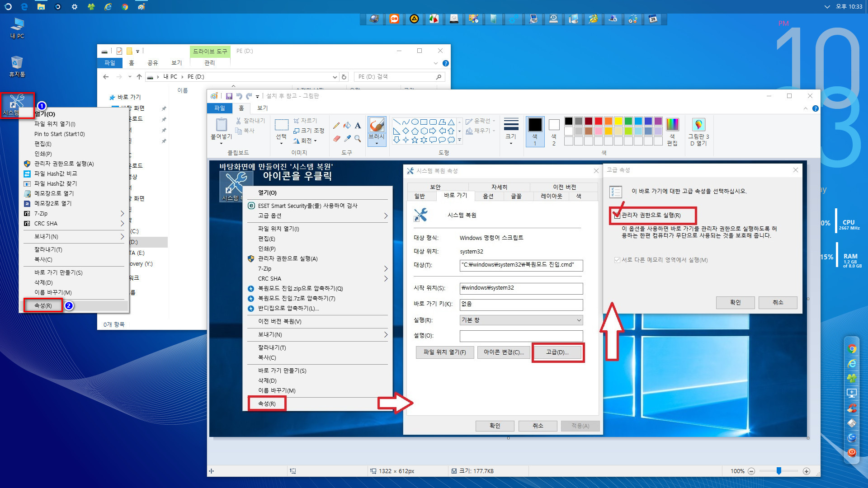Viewport: 868px width, 488px height.
Task: Pick the green color swatch
Action: 628,121
